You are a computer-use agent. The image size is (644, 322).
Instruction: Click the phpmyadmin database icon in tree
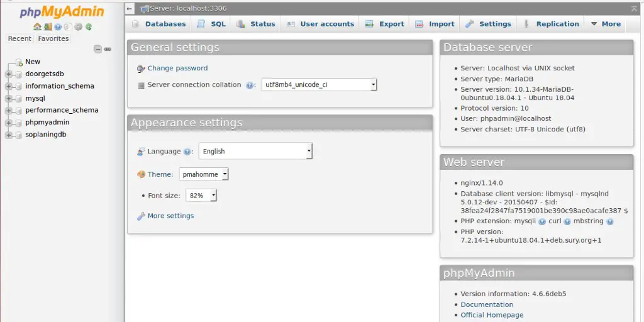pyautogui.click(x=18, y=123)
